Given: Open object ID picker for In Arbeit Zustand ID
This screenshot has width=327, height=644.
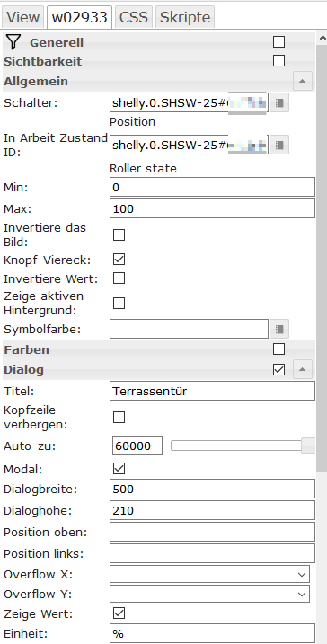Looking at the screenshot, I should pos(279,145).
